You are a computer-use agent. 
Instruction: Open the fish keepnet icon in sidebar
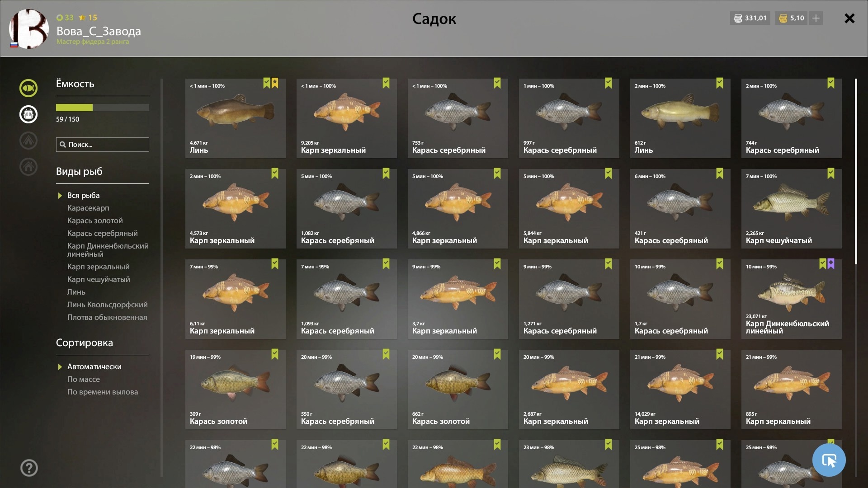pos(28,88)
